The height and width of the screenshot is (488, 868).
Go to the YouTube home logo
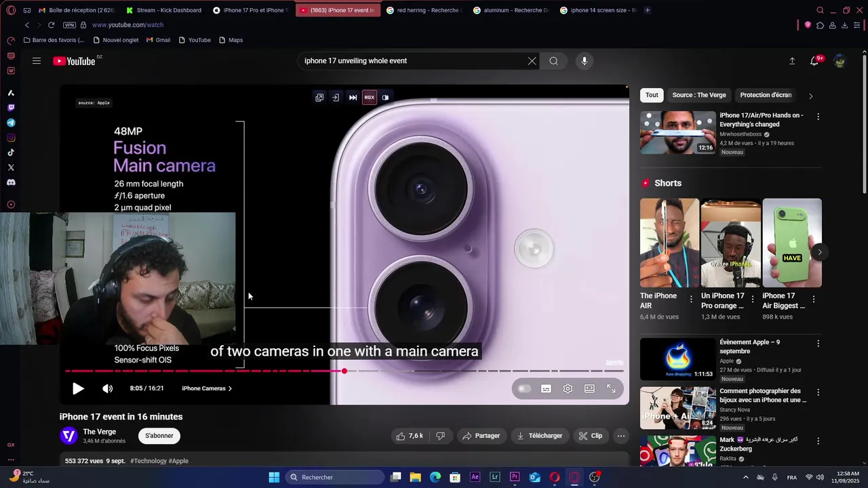pos(74,61)
